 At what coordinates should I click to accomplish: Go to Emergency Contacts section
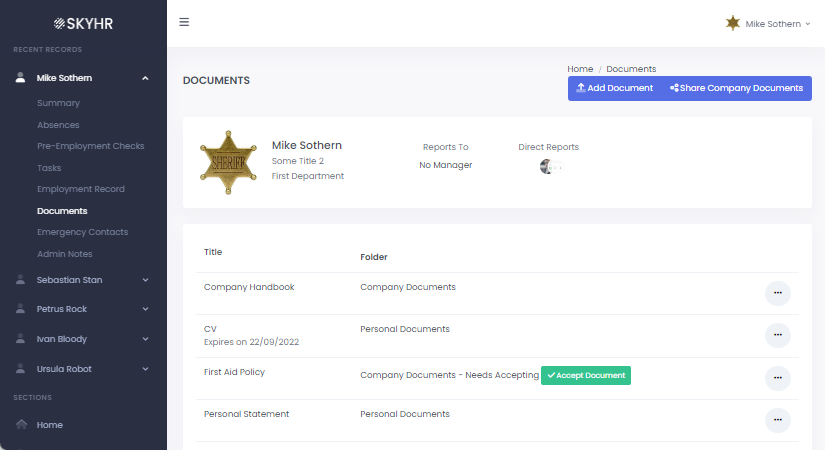[82, 232]
